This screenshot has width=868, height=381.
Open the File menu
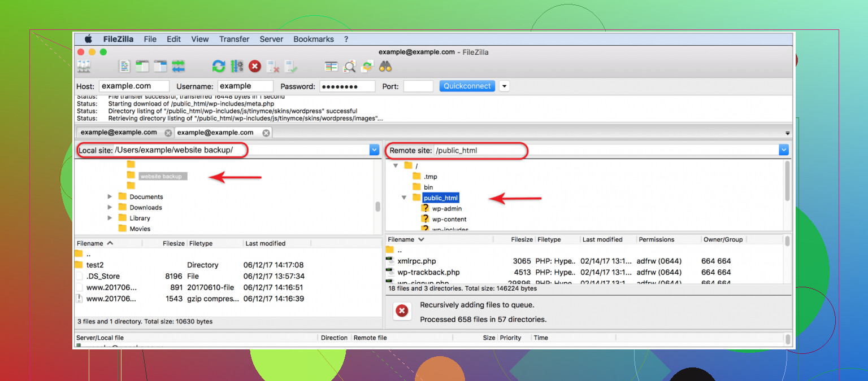pos(150,39)
